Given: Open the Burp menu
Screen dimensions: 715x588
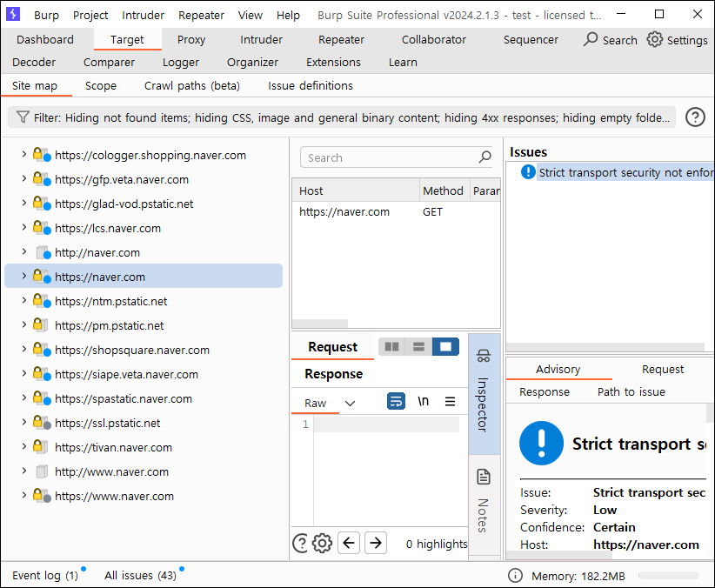Looking at the screenshot, I should [x=46, y=15].
